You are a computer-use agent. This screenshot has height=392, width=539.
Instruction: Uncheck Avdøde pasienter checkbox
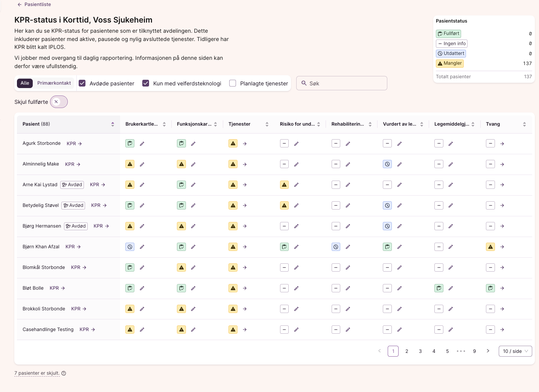(x=82, y=83)
